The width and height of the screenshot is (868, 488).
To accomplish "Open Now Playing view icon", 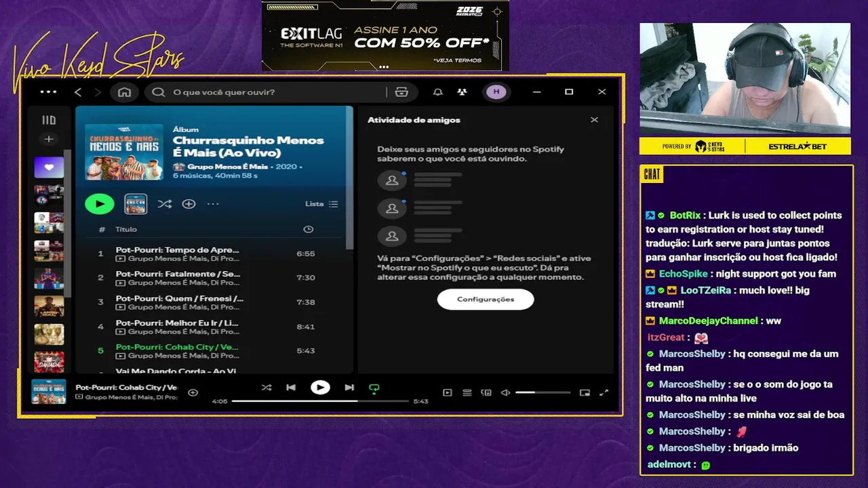I will (x=448, y=392).
